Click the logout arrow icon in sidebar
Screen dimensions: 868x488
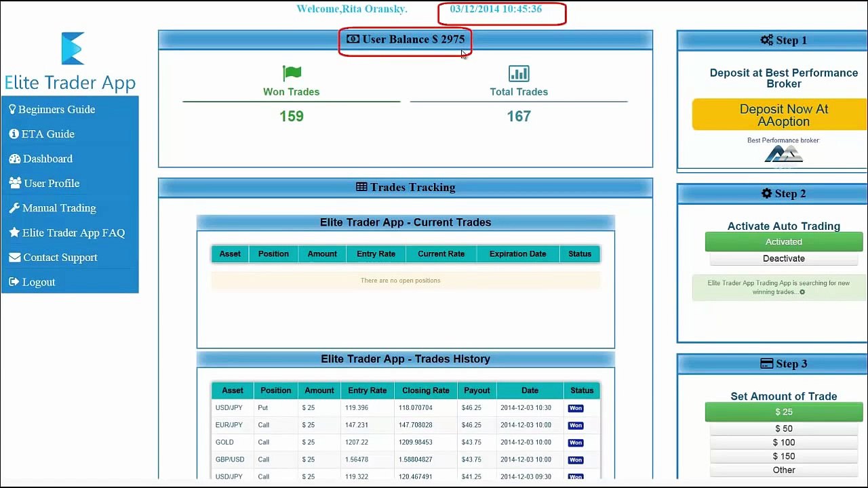(14, 282)
